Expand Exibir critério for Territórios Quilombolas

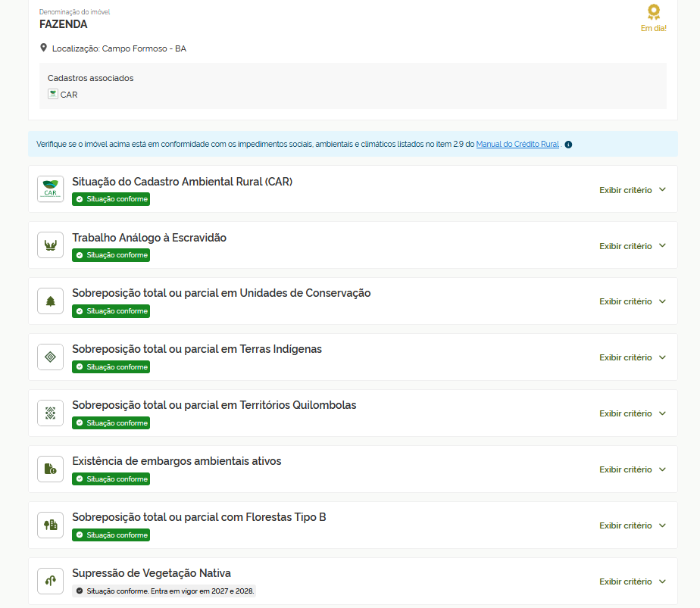(633, 413)
